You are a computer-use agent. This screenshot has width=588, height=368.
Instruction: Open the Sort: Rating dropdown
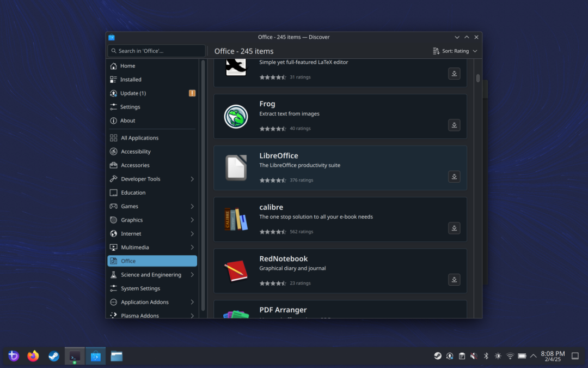455,51
